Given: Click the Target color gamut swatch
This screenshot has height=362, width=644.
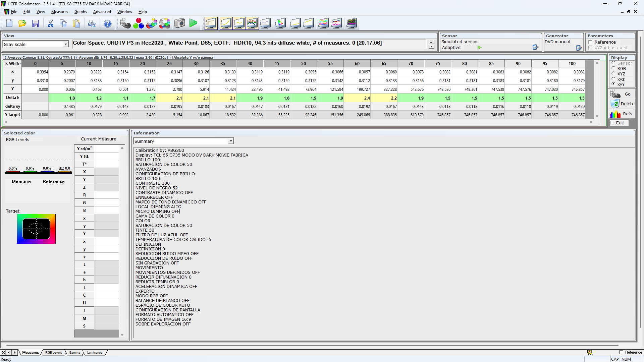Looking at the screenshot, I should coord(36,229).
